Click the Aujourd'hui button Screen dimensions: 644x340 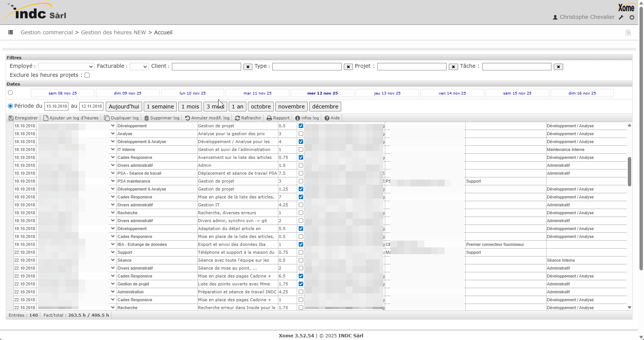click(x=124, y=107)
